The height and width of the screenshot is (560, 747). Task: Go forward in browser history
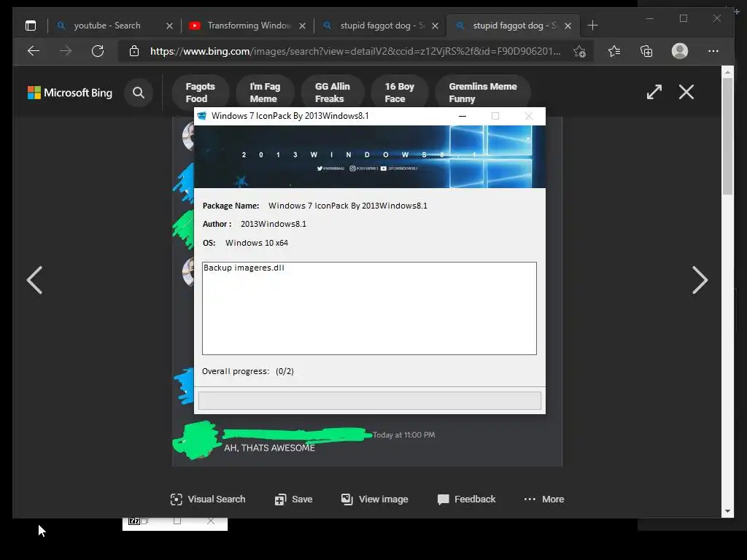[66, 51]
